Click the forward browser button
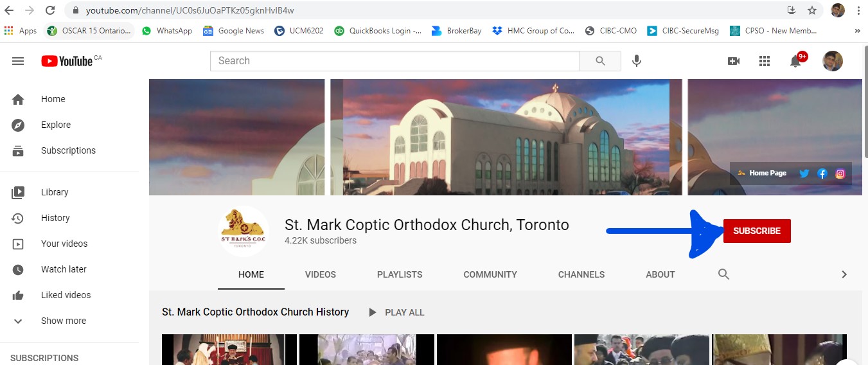Image resolution: width=868 pixels, height=365 pixels. [x=30, y=11]
